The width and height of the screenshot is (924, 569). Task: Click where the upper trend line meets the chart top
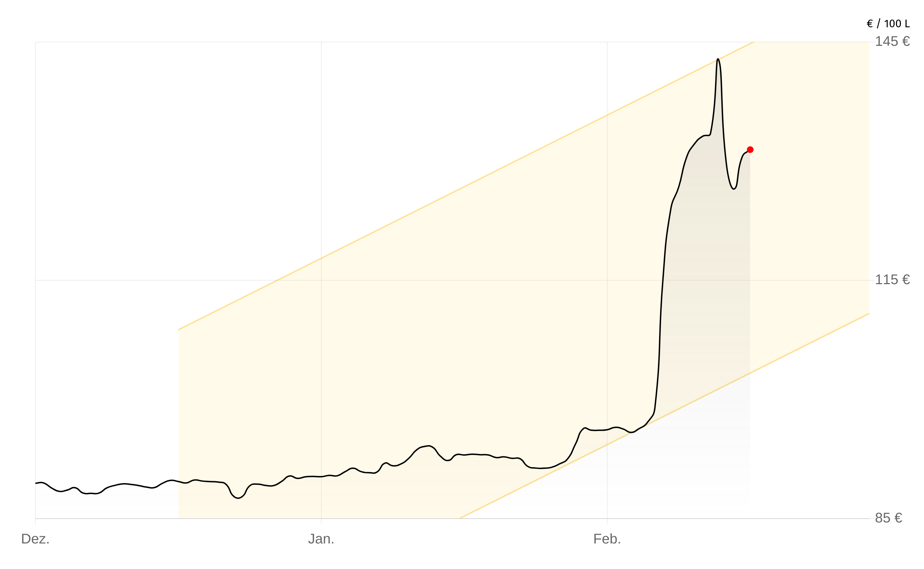tap(753, 42)
